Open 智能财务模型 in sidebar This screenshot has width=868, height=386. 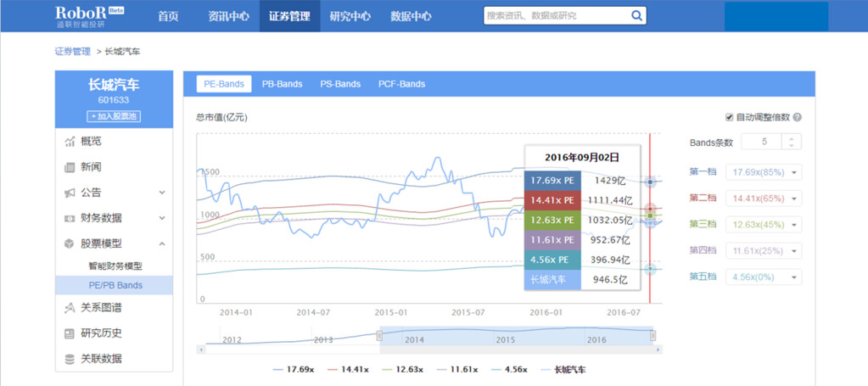coord(115,266)
